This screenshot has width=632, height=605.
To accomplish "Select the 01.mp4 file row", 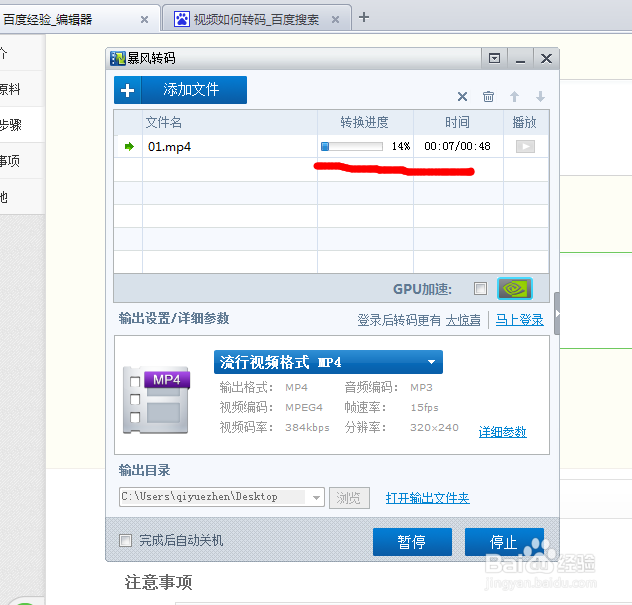I will tap(331, 146).
